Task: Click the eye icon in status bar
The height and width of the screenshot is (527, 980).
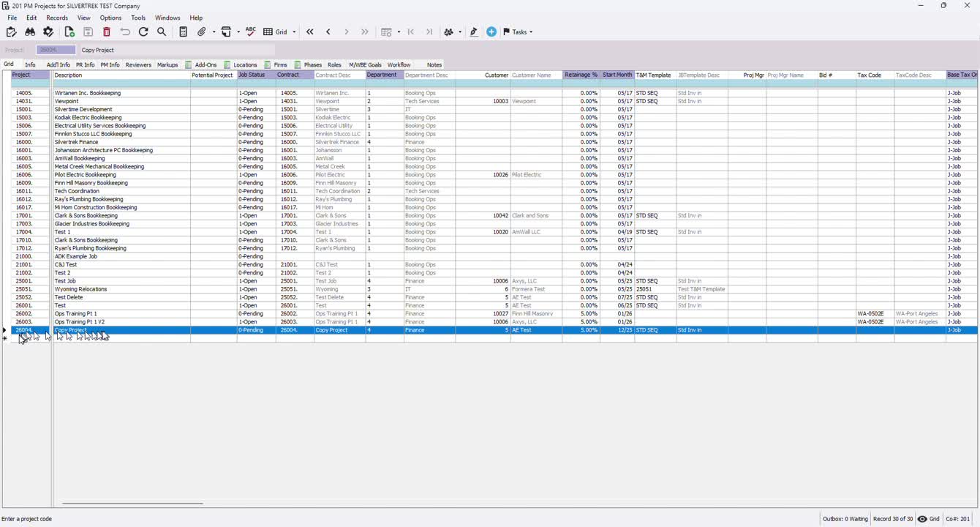Action: pyautogui.click(x=922, y=519)
